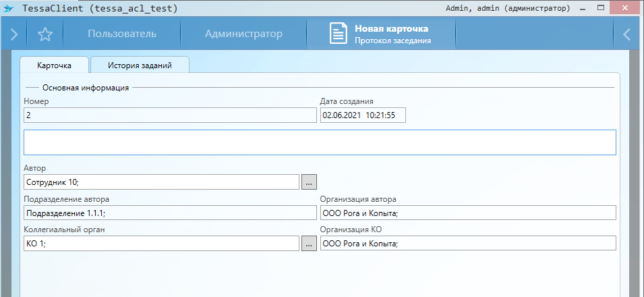Click the Автор field with Сотрудник 10
The image size is (644, 297).
(160, 182)
